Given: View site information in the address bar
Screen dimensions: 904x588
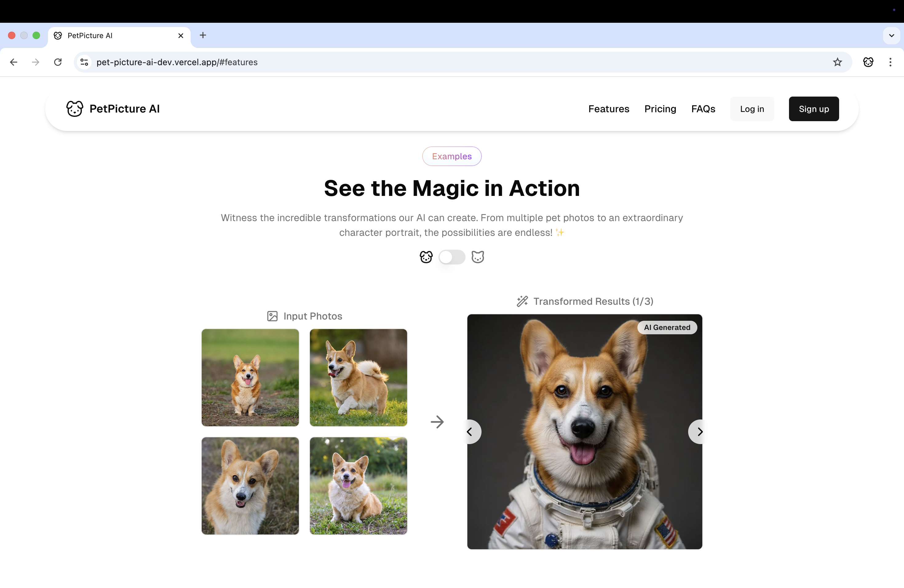Looking at the screenshot, I should point(84,62).
